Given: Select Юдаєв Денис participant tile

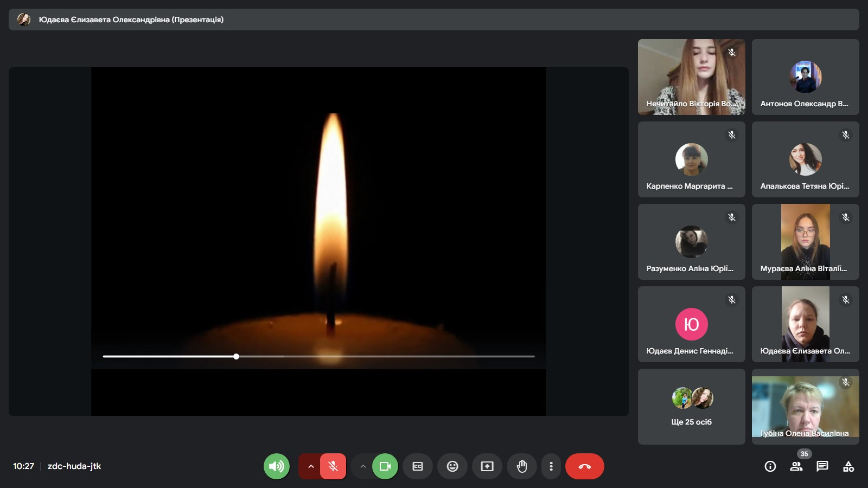Looking at the screenshot, I should tap(692, 324).
